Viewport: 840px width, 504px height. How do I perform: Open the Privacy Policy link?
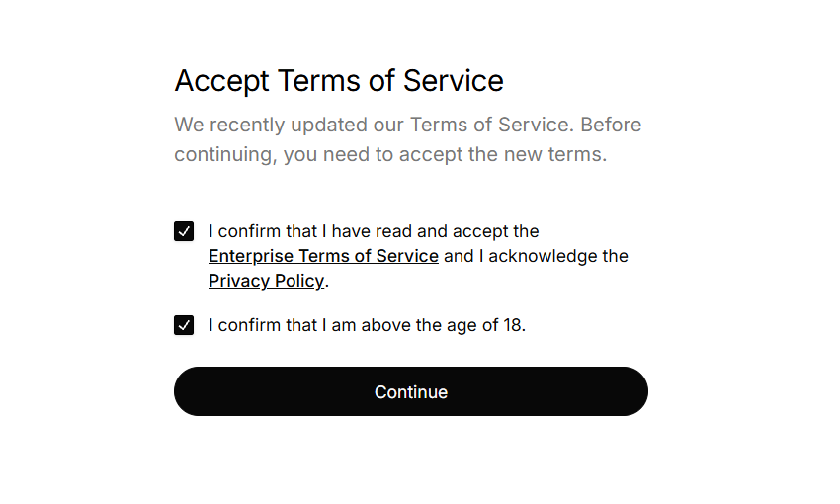(266, 281)
